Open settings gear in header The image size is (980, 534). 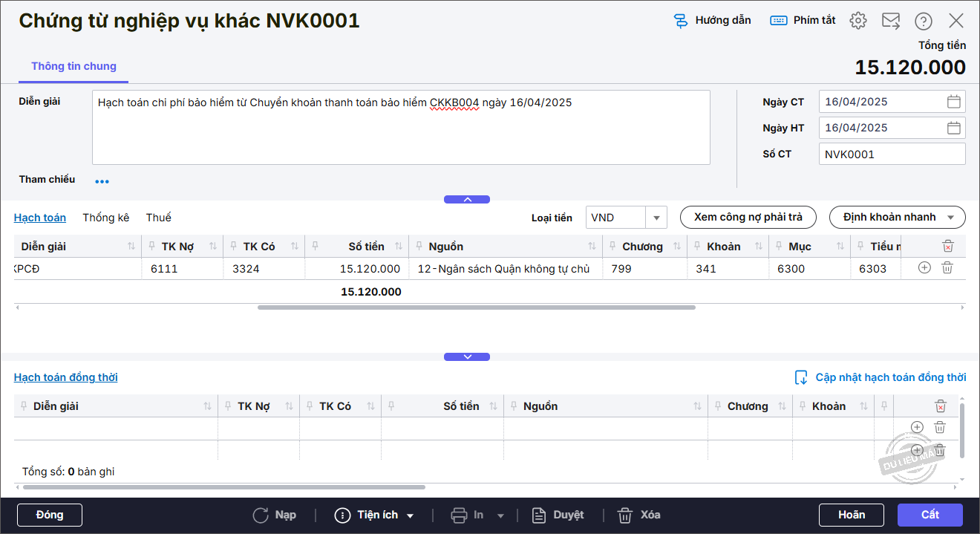[x=858, y=21]
